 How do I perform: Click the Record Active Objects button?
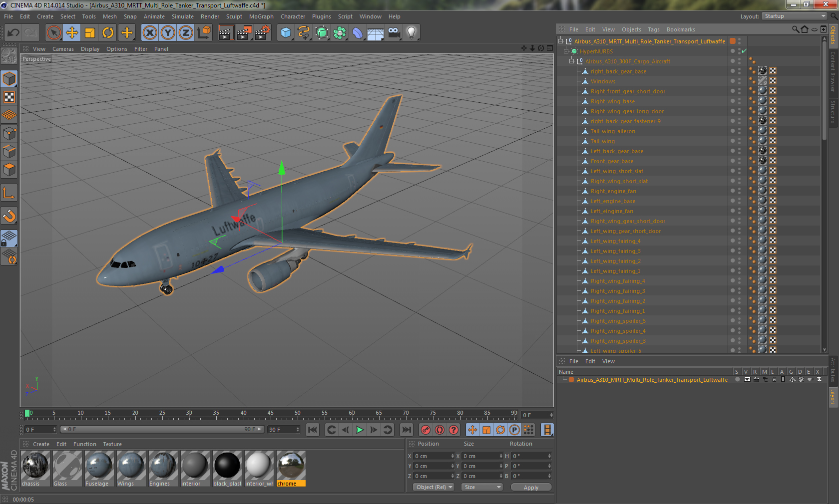[x=425, y=430]
